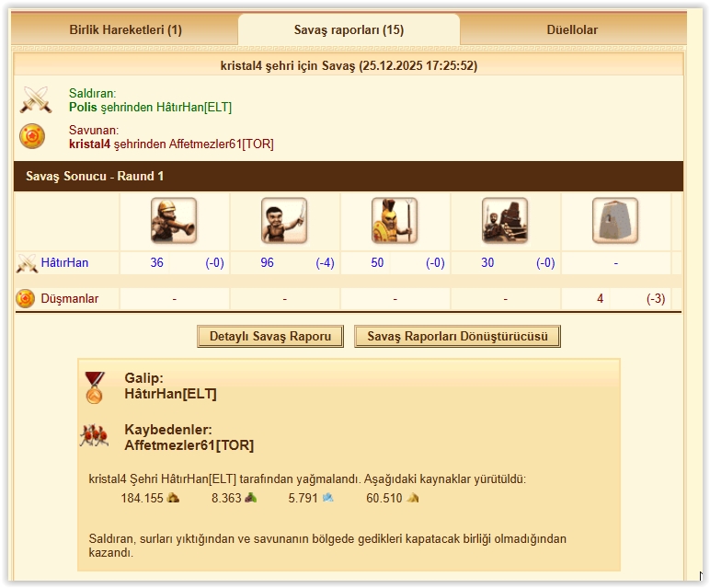Click shield icon beside Düşmanlar row
710x588 pixels.
[26, 298]
